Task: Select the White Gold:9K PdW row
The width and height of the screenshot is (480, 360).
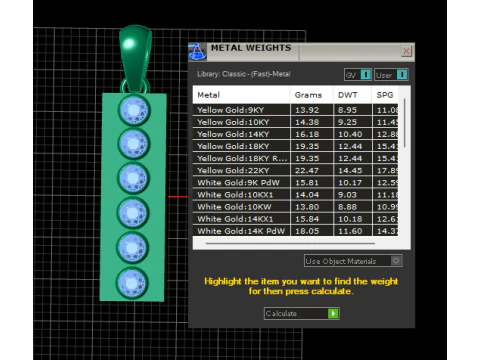Action: click(295, 182)
